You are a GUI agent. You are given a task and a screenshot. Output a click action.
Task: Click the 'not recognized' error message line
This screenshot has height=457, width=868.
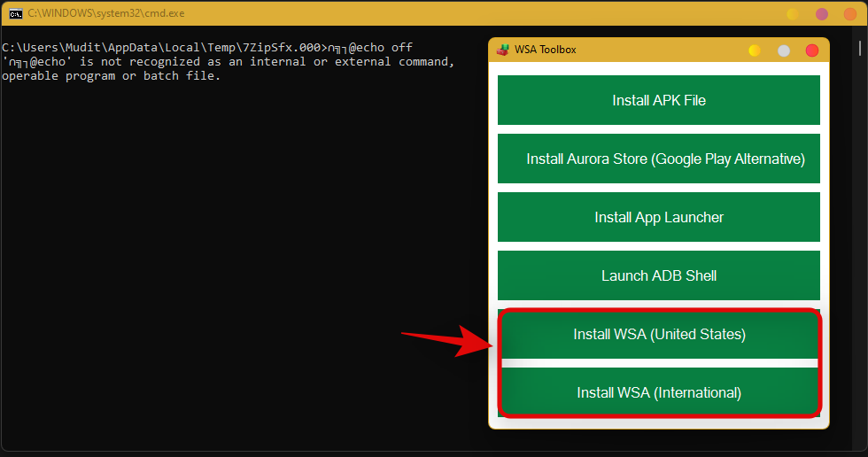(228, 62)
